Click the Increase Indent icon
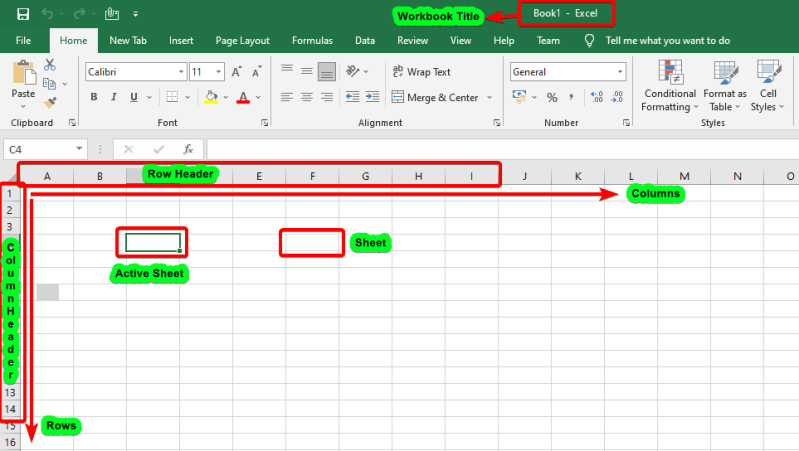 372,97
